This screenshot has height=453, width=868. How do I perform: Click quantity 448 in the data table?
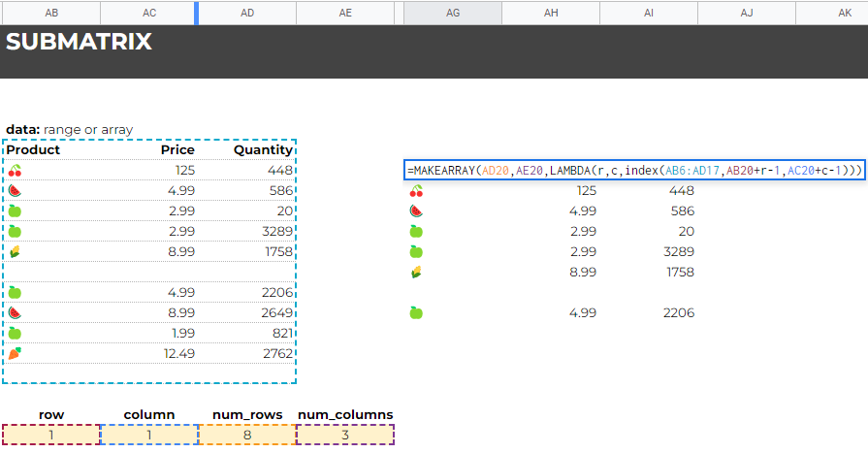[x=279, y=171]
